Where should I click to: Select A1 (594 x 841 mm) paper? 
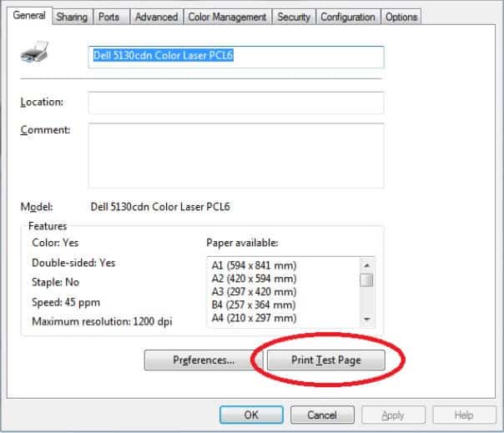click(x=254, y=265)
